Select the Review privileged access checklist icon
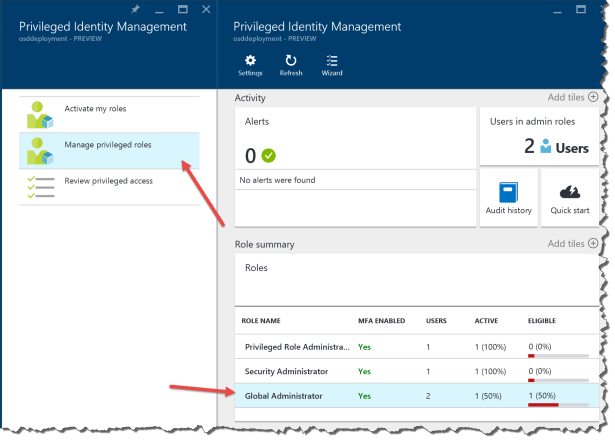Image resolution: width=615 pixels, height=441 pixels. [40, 185]
